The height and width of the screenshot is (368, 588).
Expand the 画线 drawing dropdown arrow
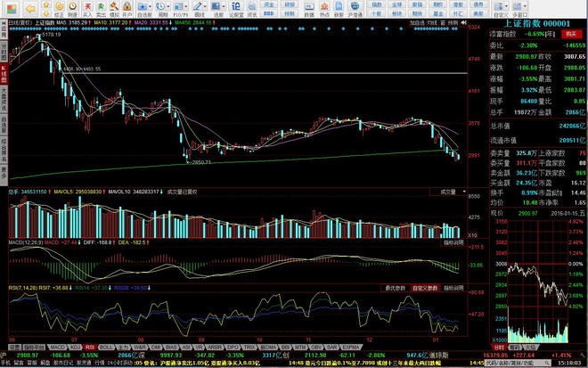pos(205,7)
